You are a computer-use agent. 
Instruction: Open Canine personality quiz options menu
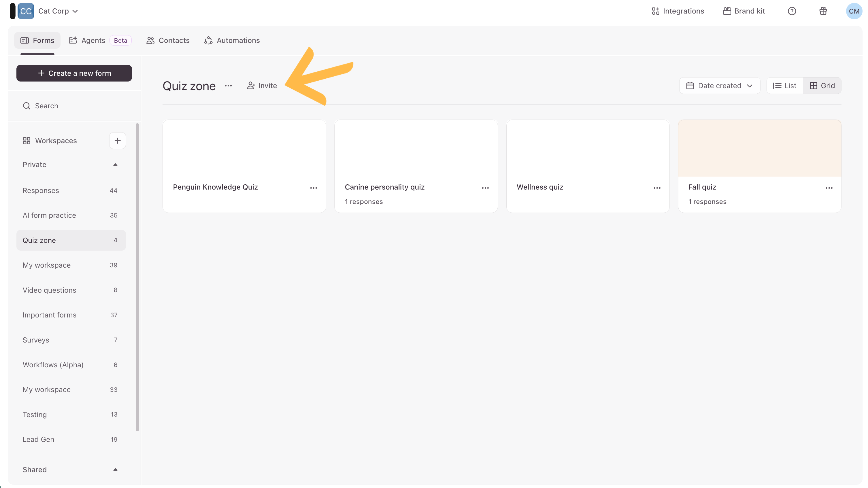tap(485, 188)
